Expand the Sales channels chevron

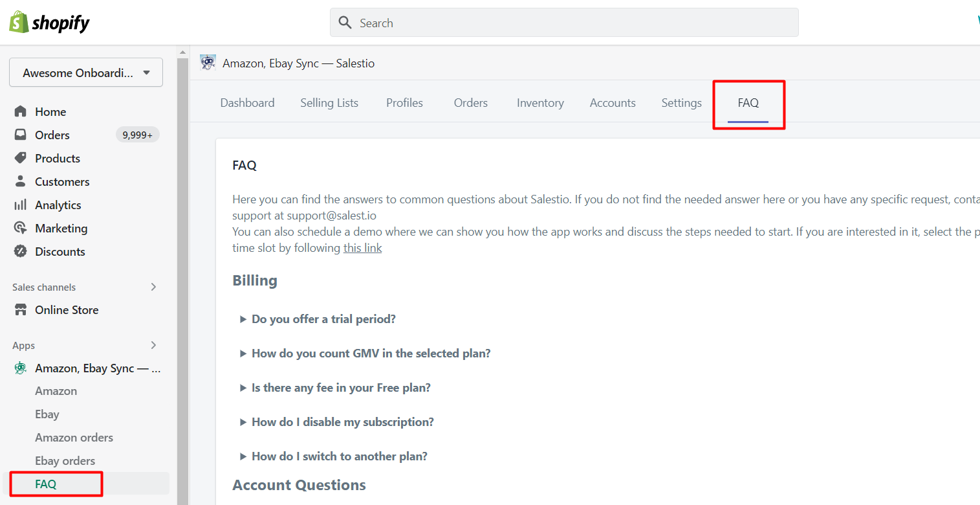click(153, 287)
